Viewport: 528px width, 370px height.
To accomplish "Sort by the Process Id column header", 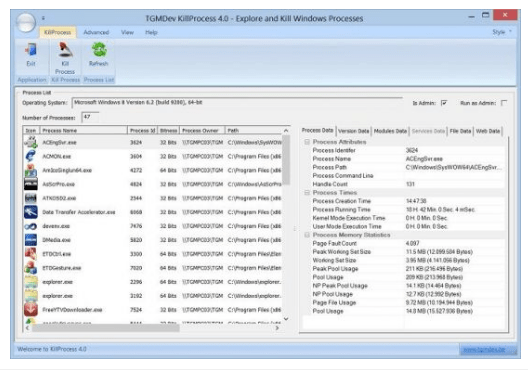I will click(142, 130).
